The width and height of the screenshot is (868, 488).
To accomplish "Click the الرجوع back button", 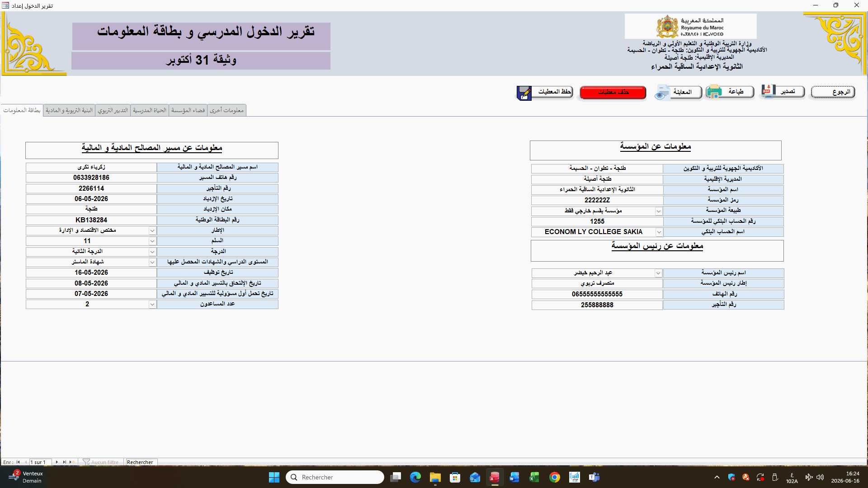I will coord(833,92).
